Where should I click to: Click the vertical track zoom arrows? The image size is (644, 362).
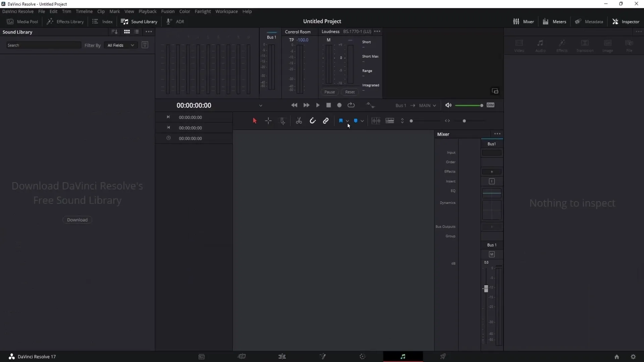pyautogui.click(x=402, y=121)
